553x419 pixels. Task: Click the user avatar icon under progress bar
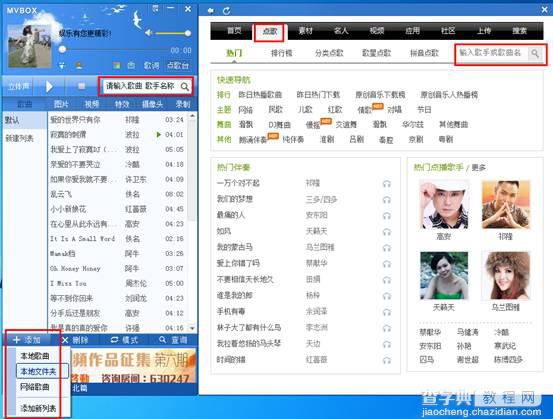[x=79, y=65]
